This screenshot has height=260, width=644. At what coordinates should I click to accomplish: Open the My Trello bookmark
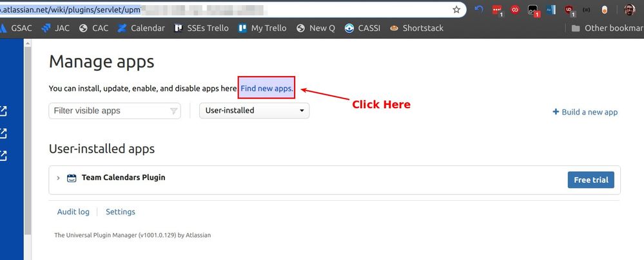pos(262,28)
